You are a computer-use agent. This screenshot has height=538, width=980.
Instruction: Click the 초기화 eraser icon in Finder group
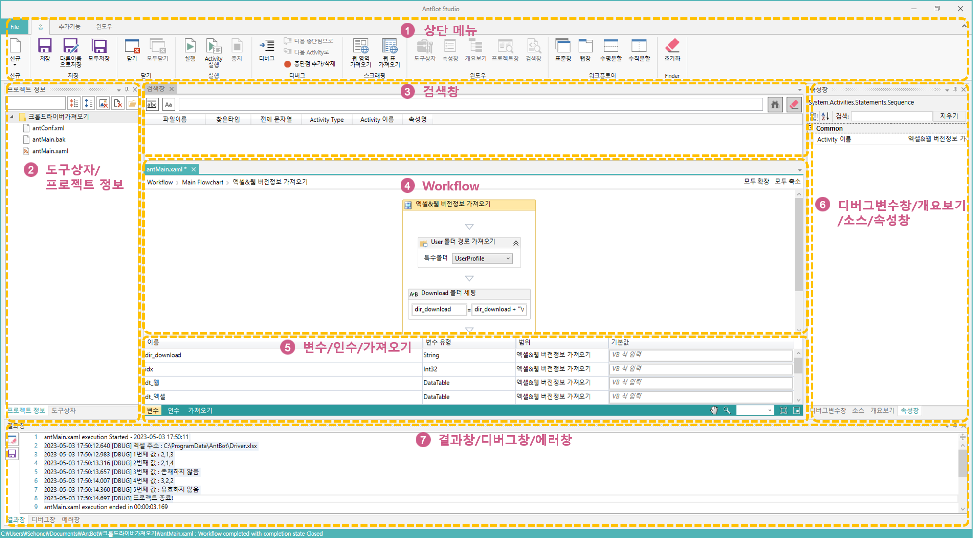[x=671, y=49]
